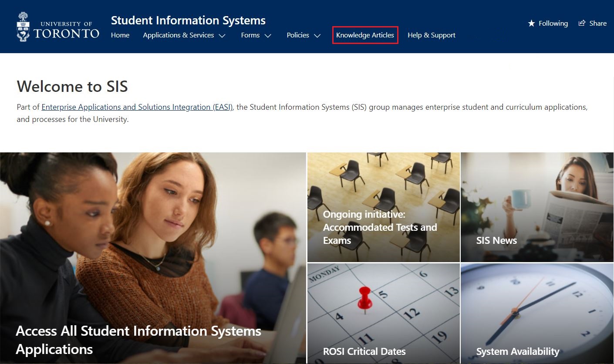Image resolution: width=614 pixels, height=364 pixels.
Task: Click the University of Toronto logo
Action: 58,27
